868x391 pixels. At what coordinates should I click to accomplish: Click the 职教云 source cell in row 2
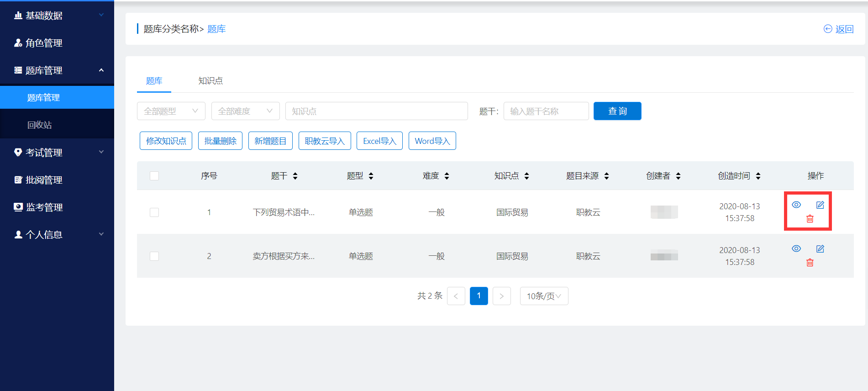(x=588, y=256)
